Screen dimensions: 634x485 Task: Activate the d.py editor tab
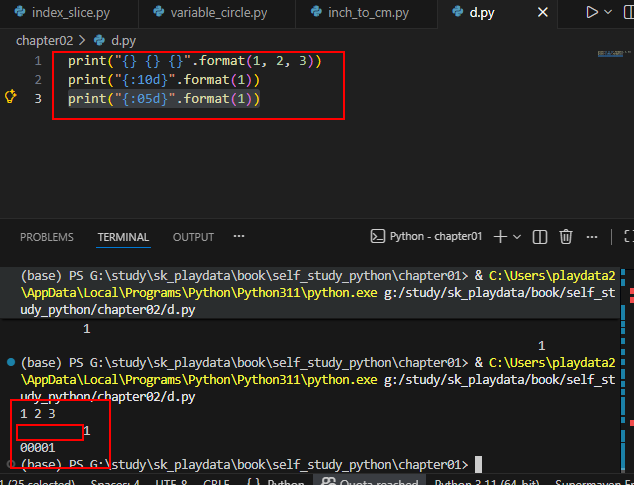(482, 13)
